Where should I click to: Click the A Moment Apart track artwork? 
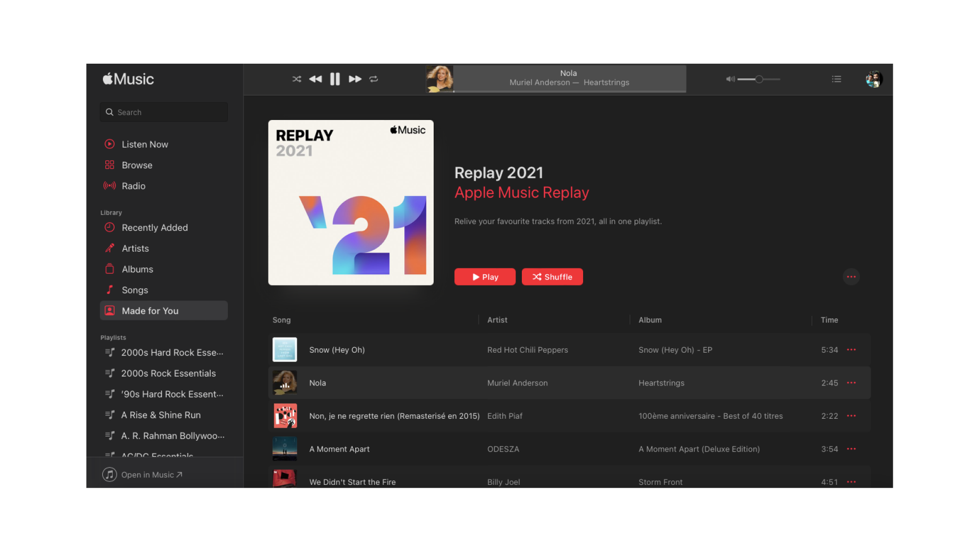pyautogui.click(x=285, y=449)
